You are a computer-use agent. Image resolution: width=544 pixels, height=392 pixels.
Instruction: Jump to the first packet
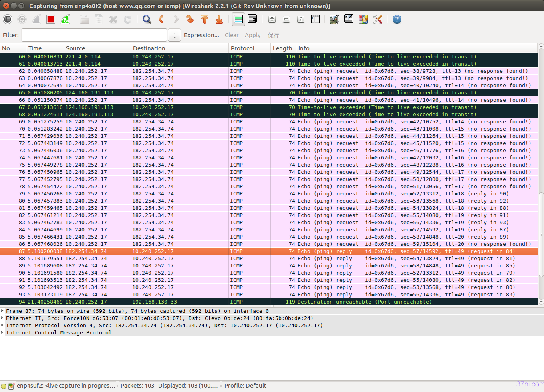(205, 19)
